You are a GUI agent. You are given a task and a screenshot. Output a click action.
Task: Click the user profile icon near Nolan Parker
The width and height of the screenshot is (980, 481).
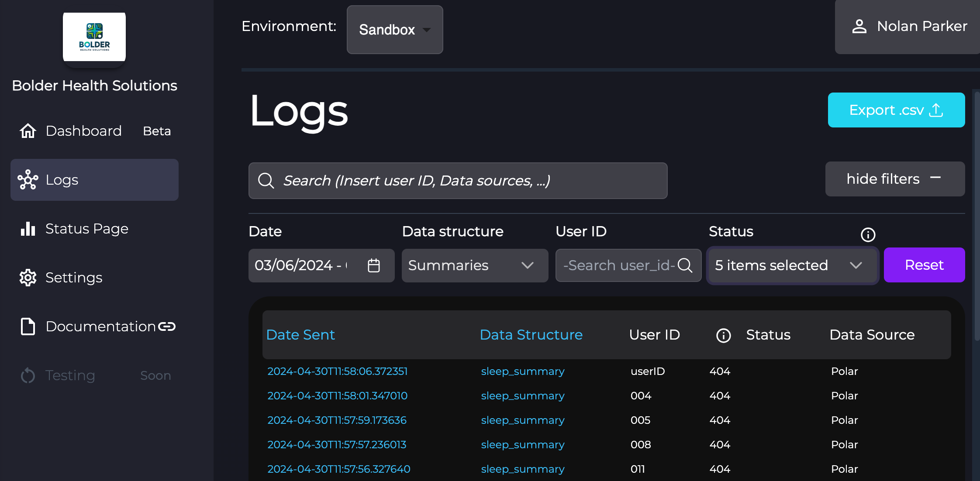point(859,26)
